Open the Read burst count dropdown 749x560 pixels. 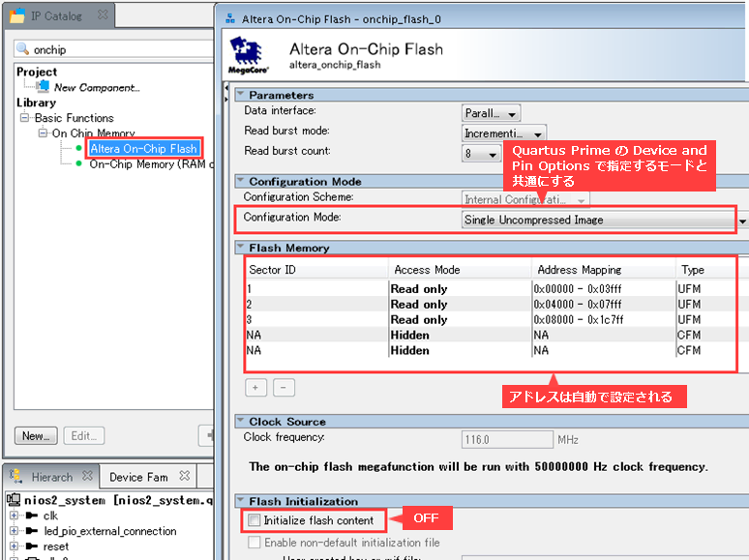pos(482,154)
